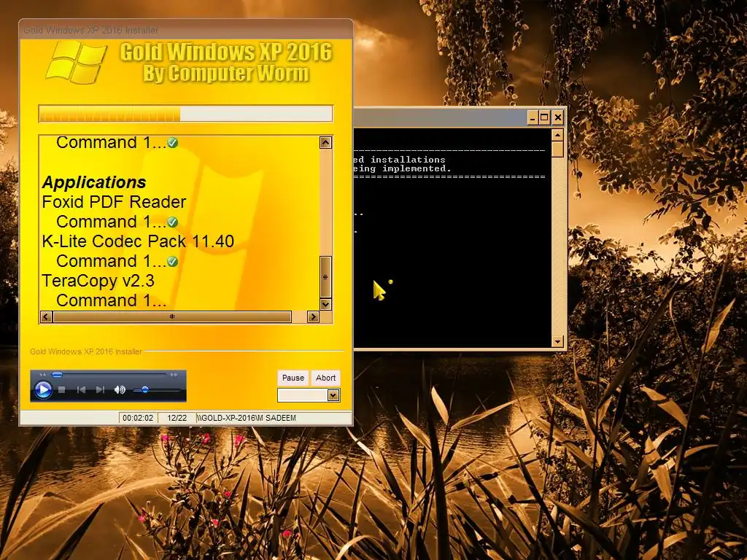Click the 12/22 counter in status bar
The image size is (747, 560).
(177, 418)
